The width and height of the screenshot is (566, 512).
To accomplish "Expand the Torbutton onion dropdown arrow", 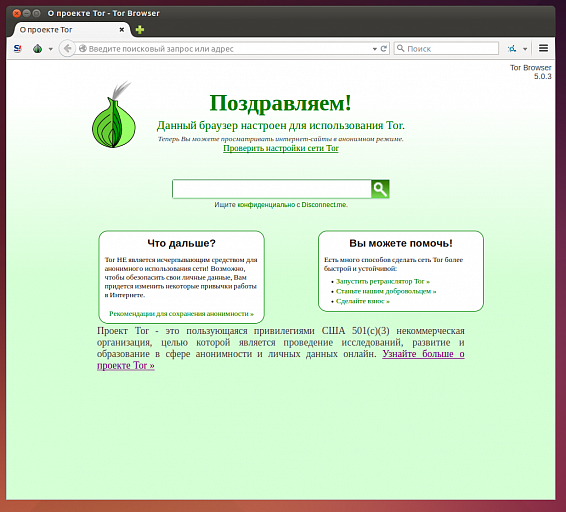I will pyautogui.click(x=51, y=49).
